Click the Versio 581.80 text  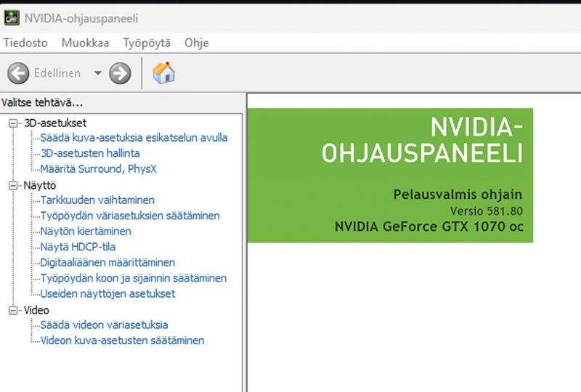tap(487, 211)
